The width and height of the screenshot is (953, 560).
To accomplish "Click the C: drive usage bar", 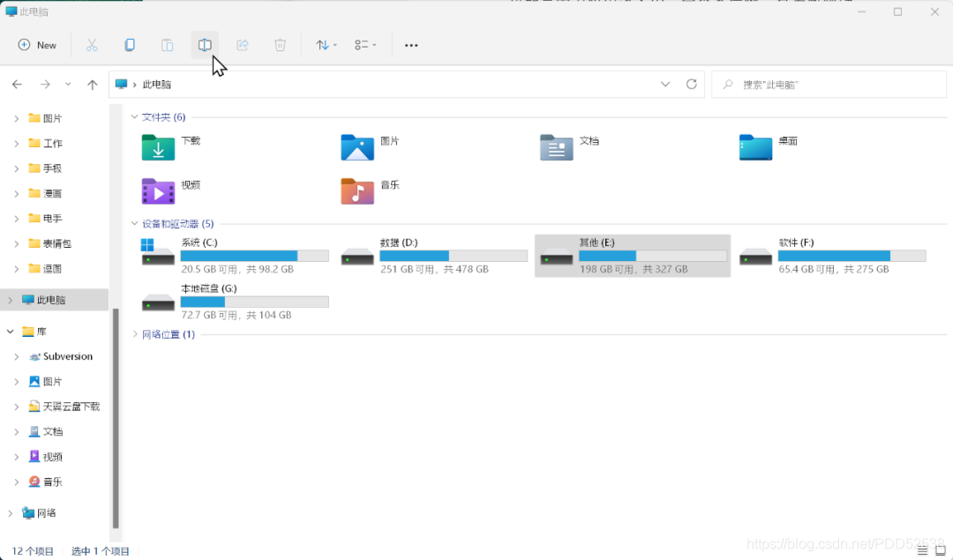I will (255, 256).
